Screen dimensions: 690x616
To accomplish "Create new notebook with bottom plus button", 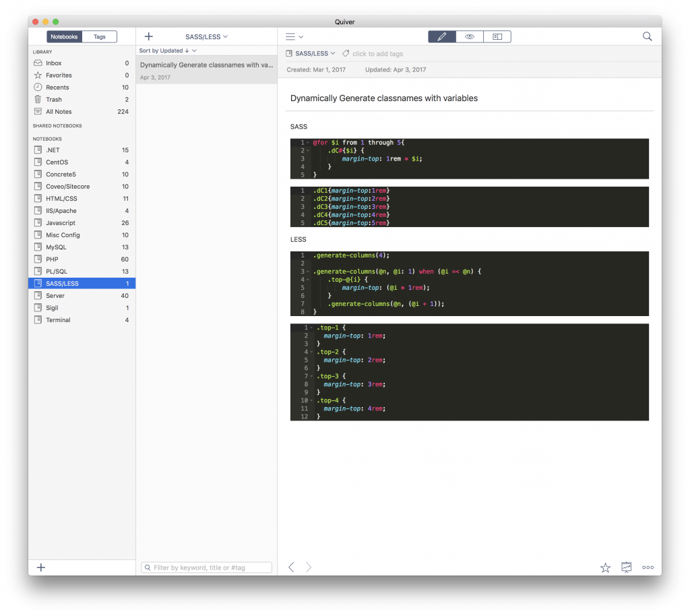I will [x=41, y=567].
